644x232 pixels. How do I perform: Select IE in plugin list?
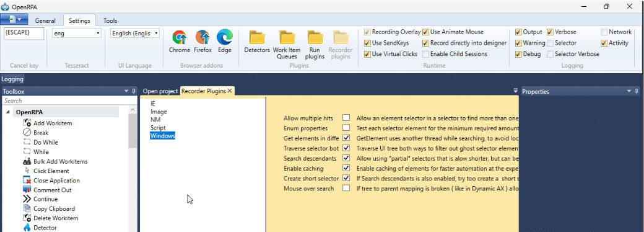[153, 104]
